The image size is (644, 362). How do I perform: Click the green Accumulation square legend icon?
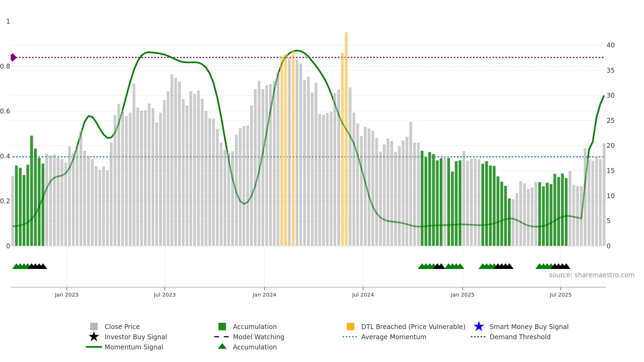coord(222,326)
